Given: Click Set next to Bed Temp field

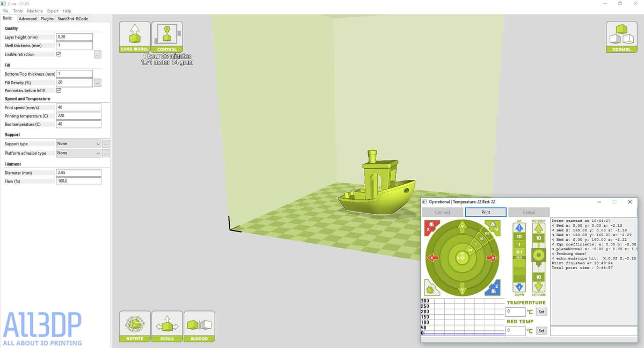Looking at the screenshot, I should click(x=541, y=331).
